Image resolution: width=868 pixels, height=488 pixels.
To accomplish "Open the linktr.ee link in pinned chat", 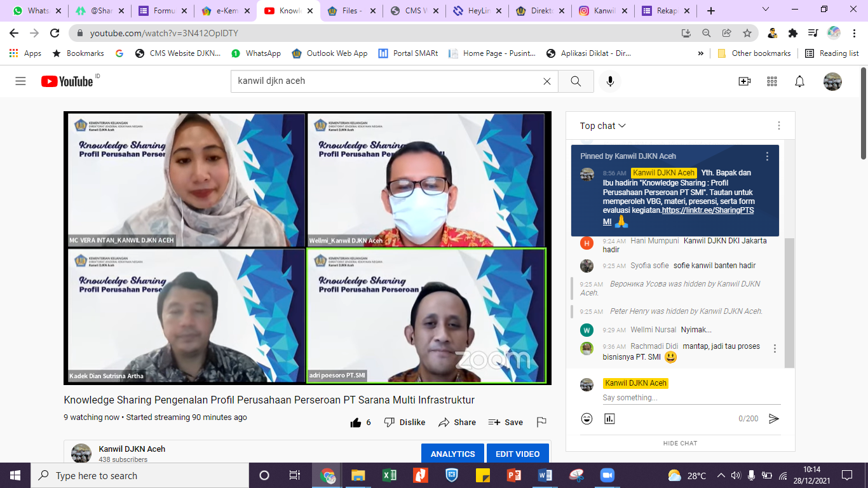I will (x=707, y=210).
